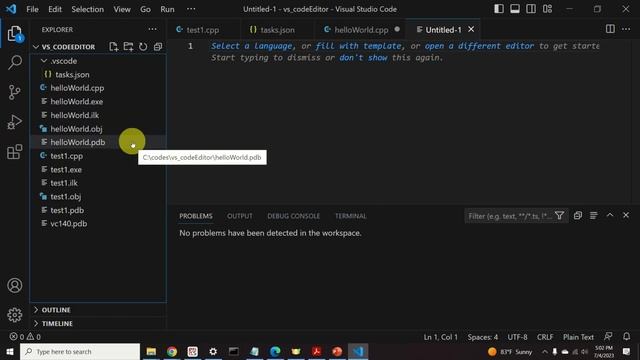Open the Go menu

(145, 9)
